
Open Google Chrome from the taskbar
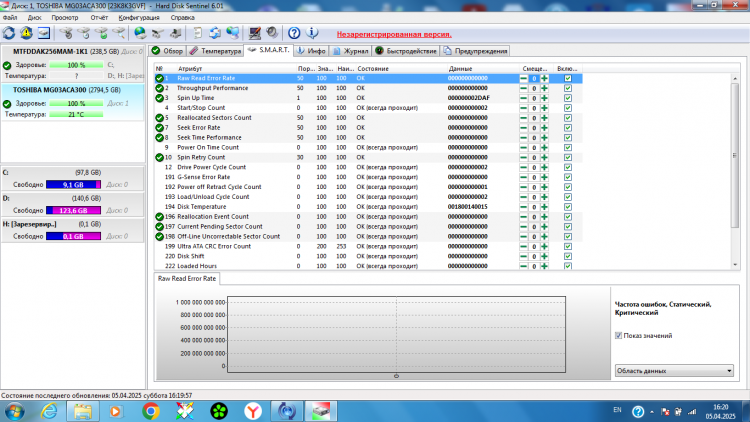(151, 411)
